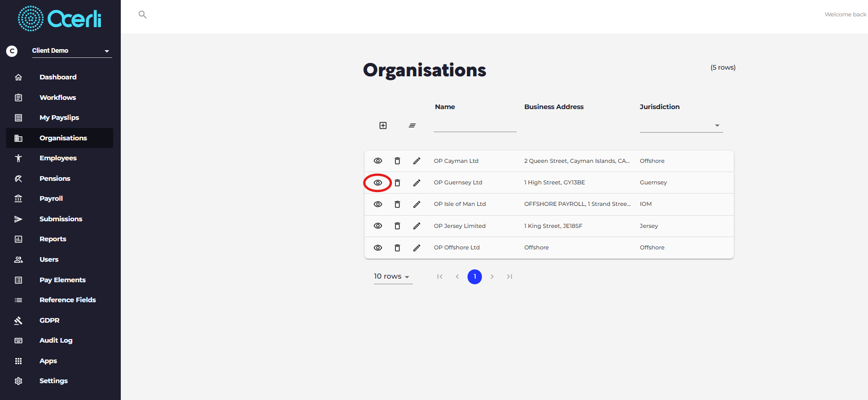Edit OP Jersey Limited with pencil icon
Image resolution: width=868 pixels, height=400 pixels.
[x=417, y=226]
